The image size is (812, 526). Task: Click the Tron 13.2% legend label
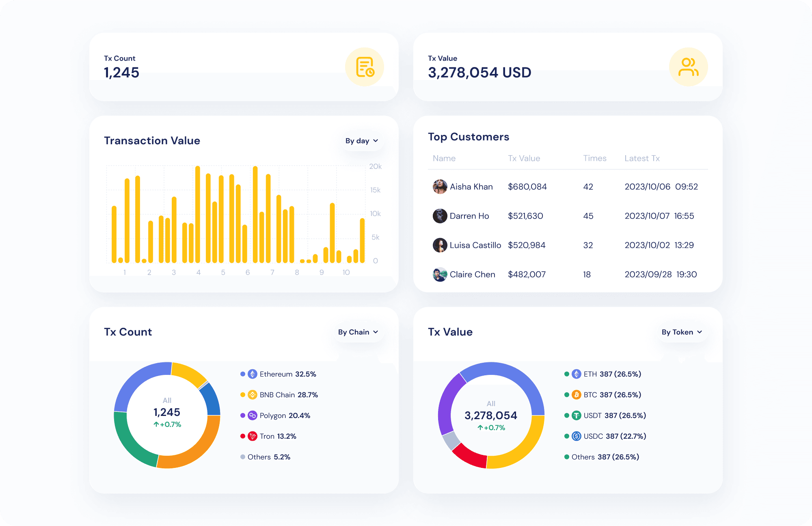(278, 436)
